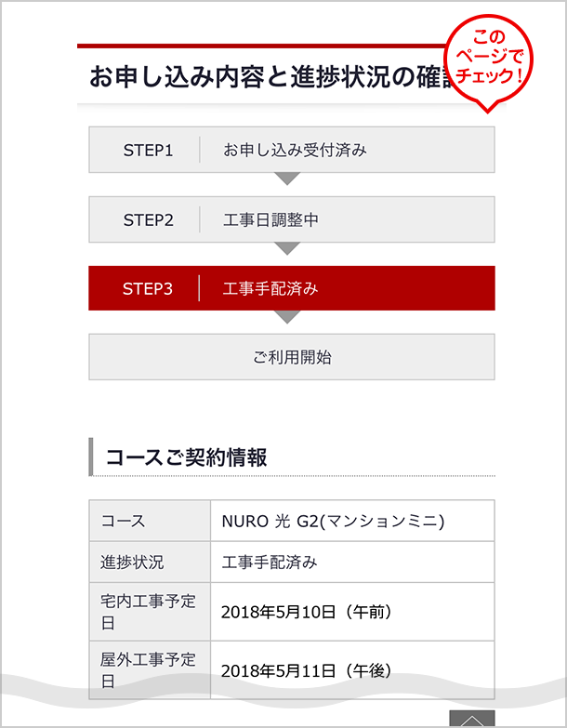Click the gray arrow below STEP3
This screenshot has height=728, width=567.
288,317
